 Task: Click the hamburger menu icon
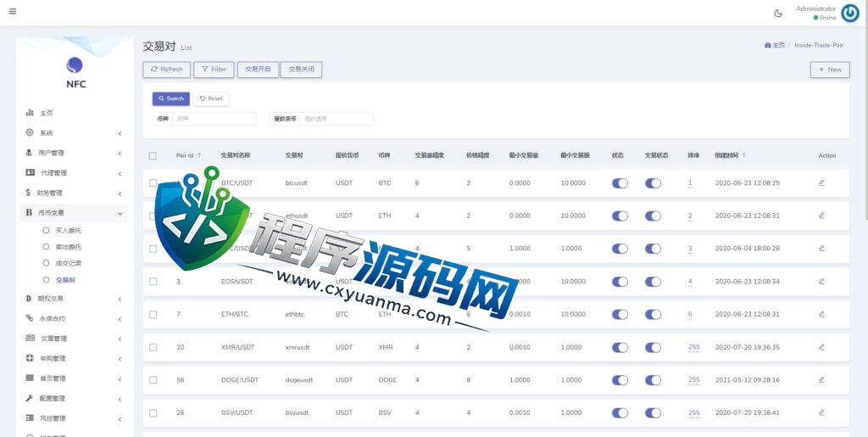coord(13,11)
